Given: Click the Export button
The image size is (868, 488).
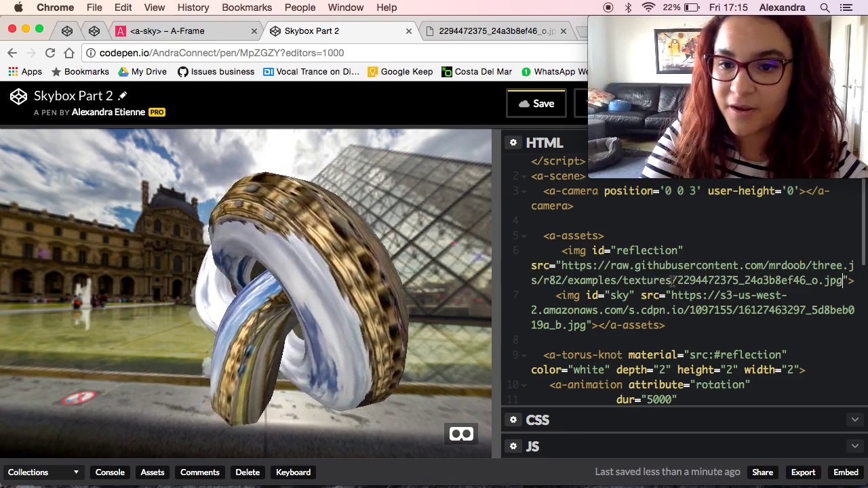Looking at the screenshot, I should 803,472.
